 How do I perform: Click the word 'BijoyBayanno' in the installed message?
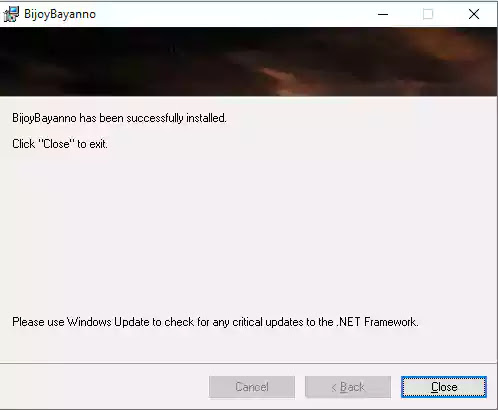(x=44, y=118)
